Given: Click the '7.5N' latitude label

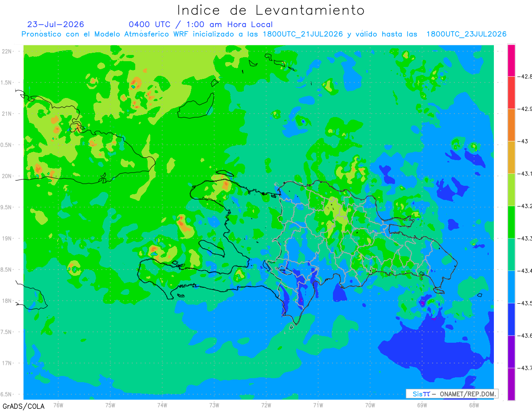Looking at the screenshot, I should (x=6, y=333).
